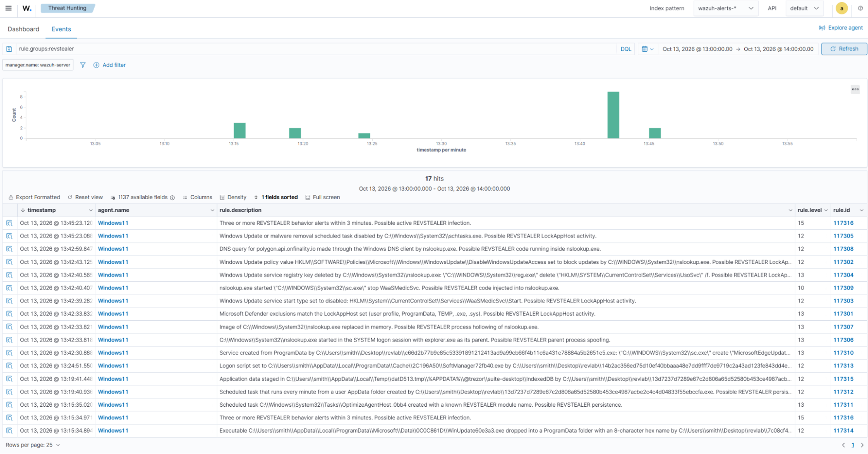
Task: Open rule.level column header menu
Action: pos(826,210)
